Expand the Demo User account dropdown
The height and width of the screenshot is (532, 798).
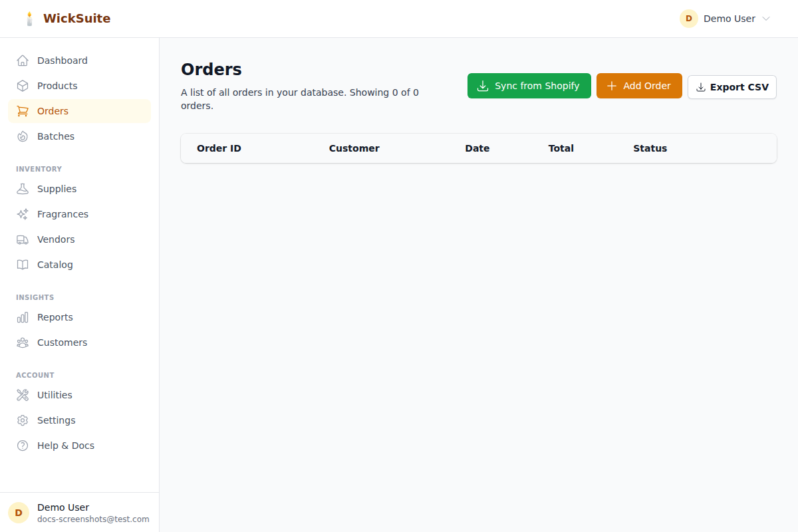725,19
